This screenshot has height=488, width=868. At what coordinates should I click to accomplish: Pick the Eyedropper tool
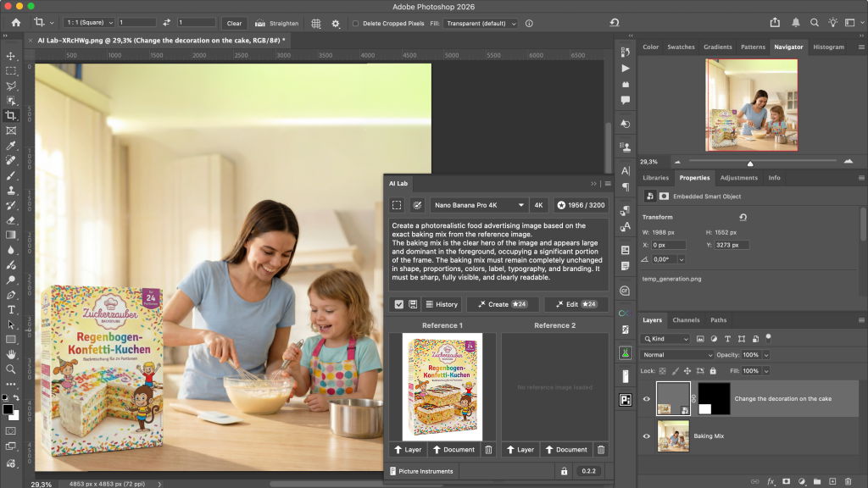click(11, 146)
